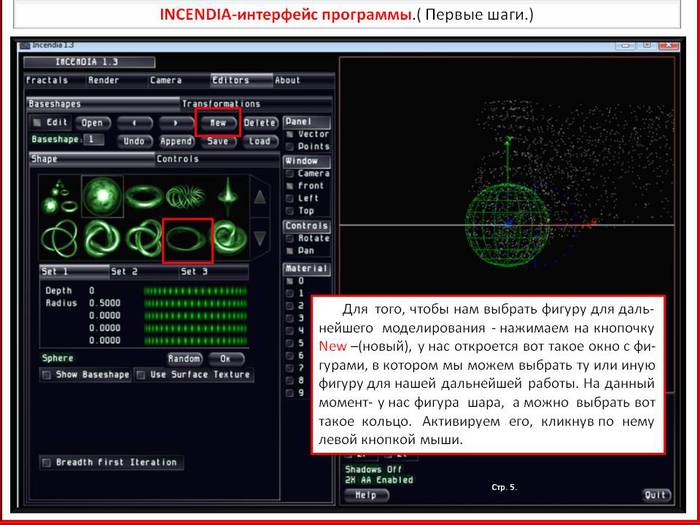Open the Render tab
The width and height of the screenshot is (700, 525).
(x=116, y=80)
